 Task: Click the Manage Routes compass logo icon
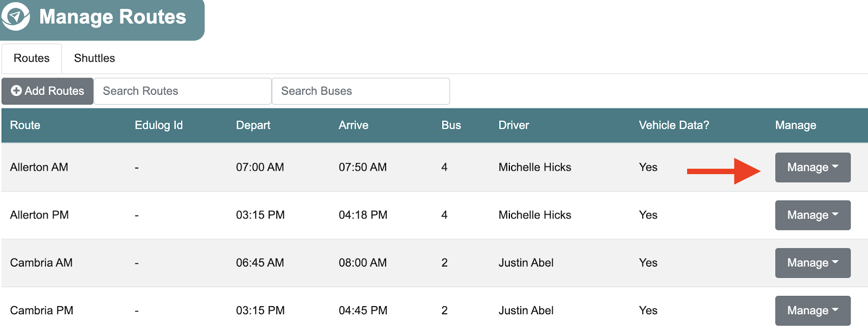pos(16,16)
